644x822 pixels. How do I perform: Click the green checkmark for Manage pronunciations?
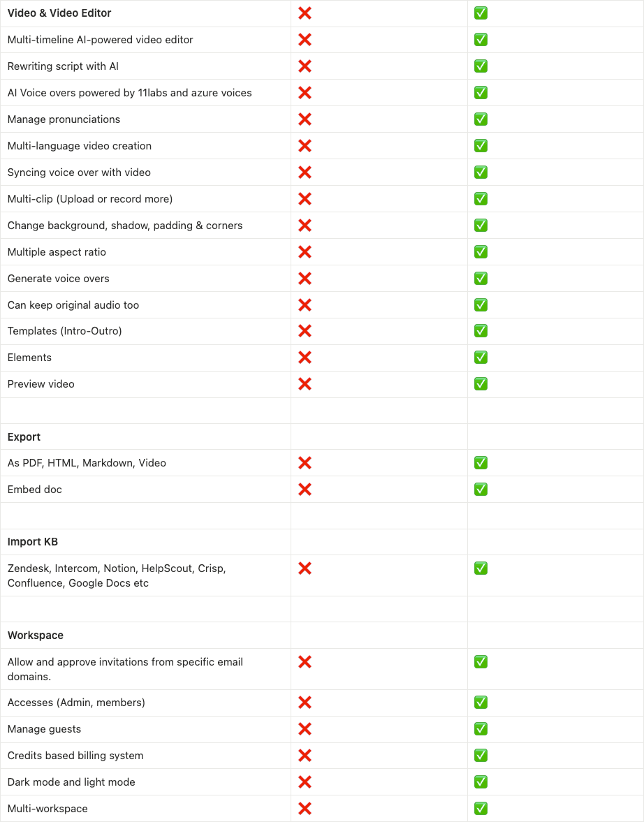[x=481, y=119]
